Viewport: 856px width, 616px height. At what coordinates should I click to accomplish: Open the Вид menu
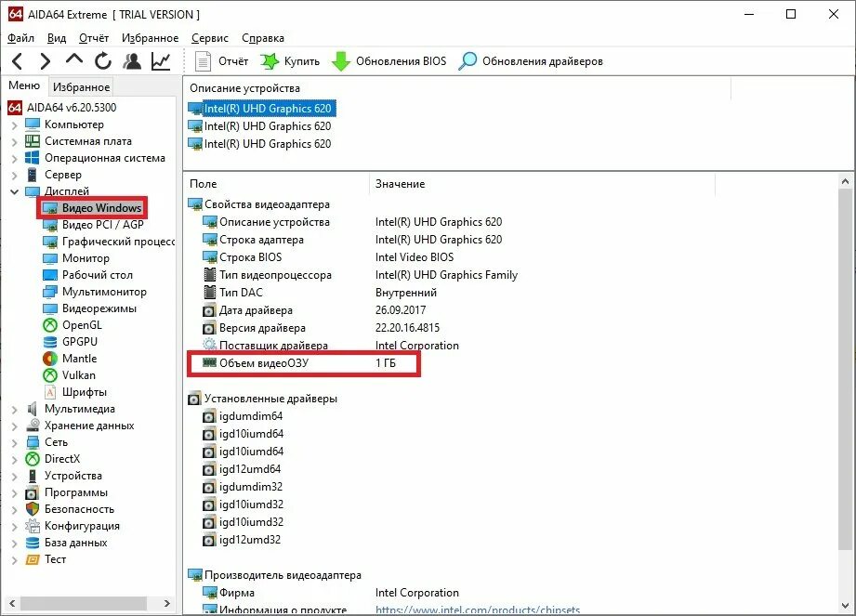[x=57, y=38]
